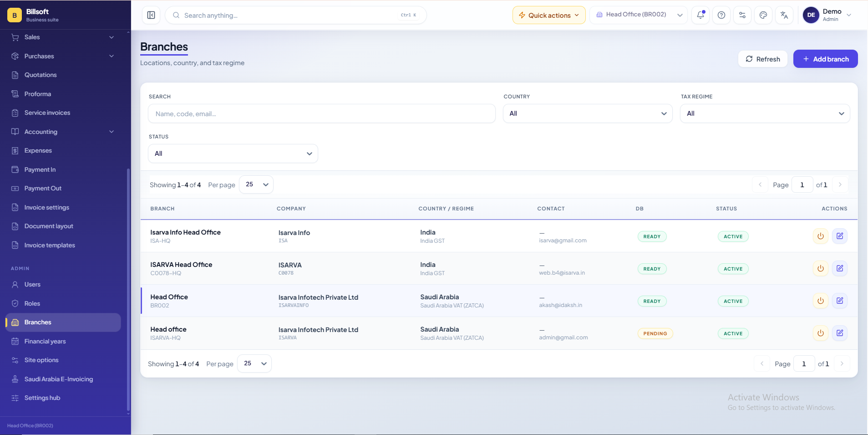Open Saudi Arabia E-Invoicing page
The image size is (868, 435).
(63, 379)
